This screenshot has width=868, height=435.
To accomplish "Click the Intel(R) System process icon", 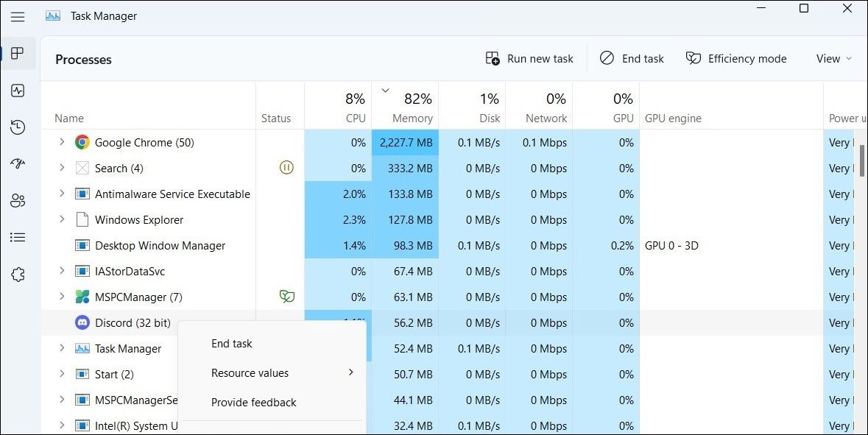I will point(82,425).
